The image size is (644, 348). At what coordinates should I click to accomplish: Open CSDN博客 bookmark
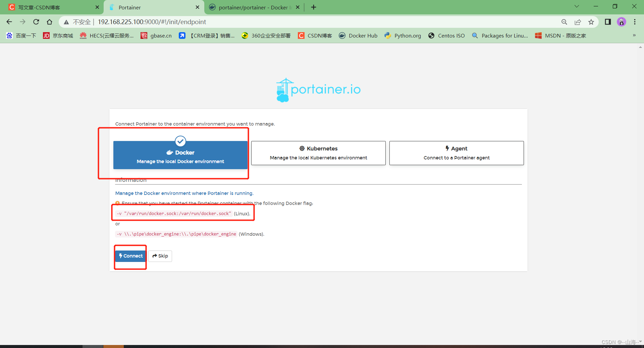click(315, 36)
